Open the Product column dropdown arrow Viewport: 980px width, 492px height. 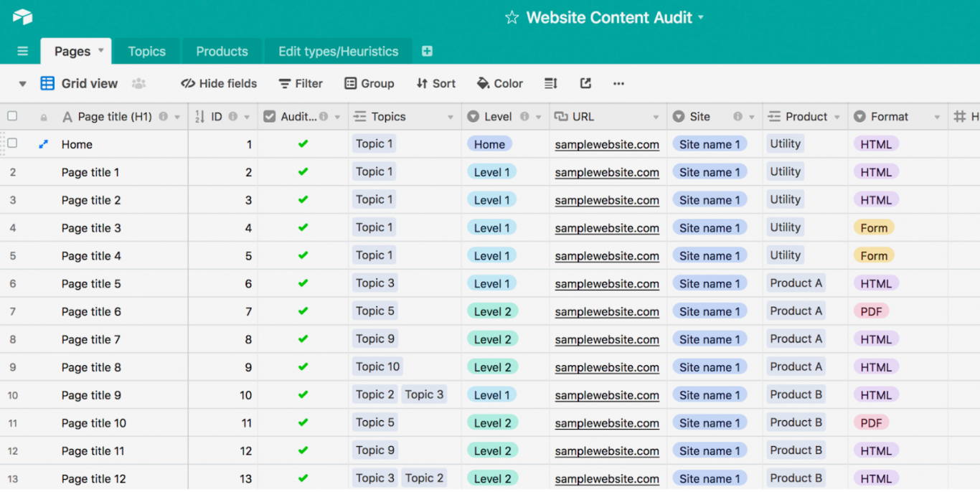(x=837, y=117)
